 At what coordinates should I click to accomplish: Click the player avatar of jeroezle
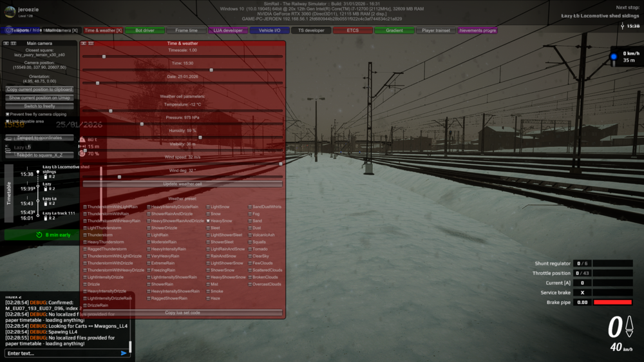coord(10,12)
